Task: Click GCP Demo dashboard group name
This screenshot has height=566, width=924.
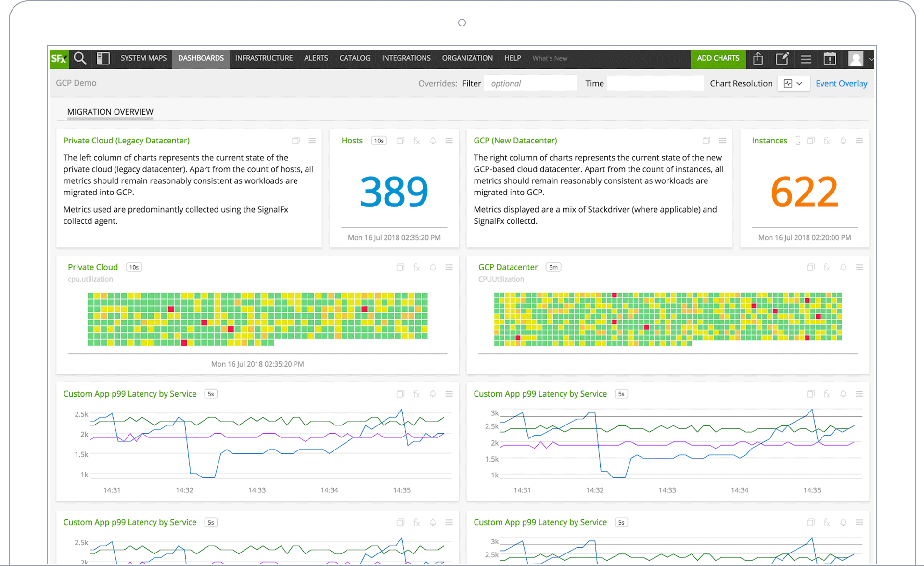Action: [x=76, y=83]
